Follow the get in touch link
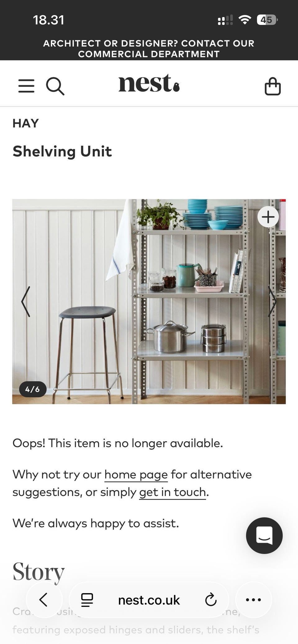Image resolution: width=298 pixels, height=644 pixels. pyautogui.click(x=173, y=492)
